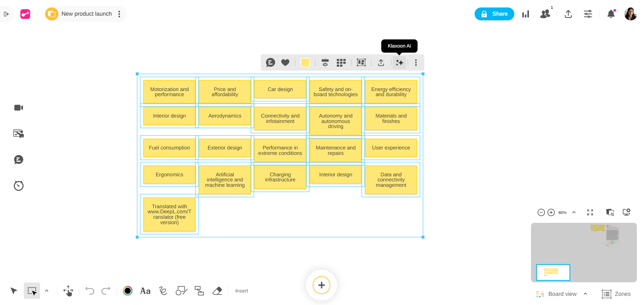This screenshot has width=644, height=305.
Task: Expand the Board view options chevron
Action: pos(585,294)
